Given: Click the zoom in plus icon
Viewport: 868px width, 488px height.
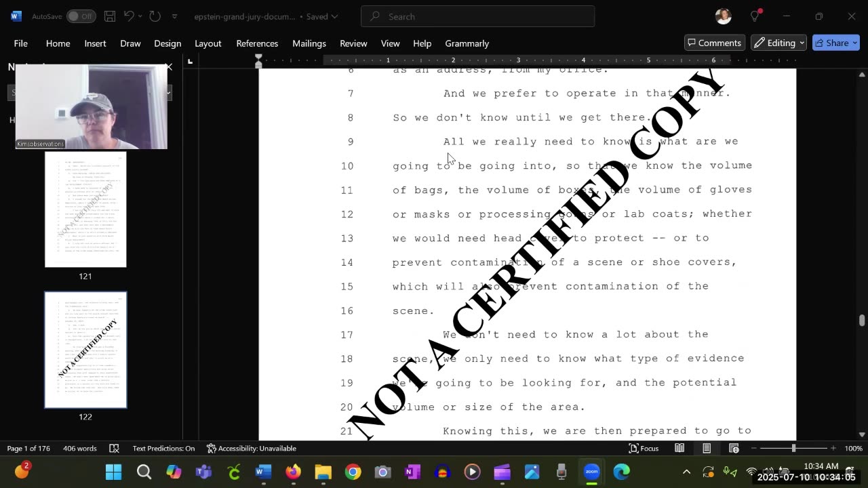Looking at the screenshot, I should [833, 448].
